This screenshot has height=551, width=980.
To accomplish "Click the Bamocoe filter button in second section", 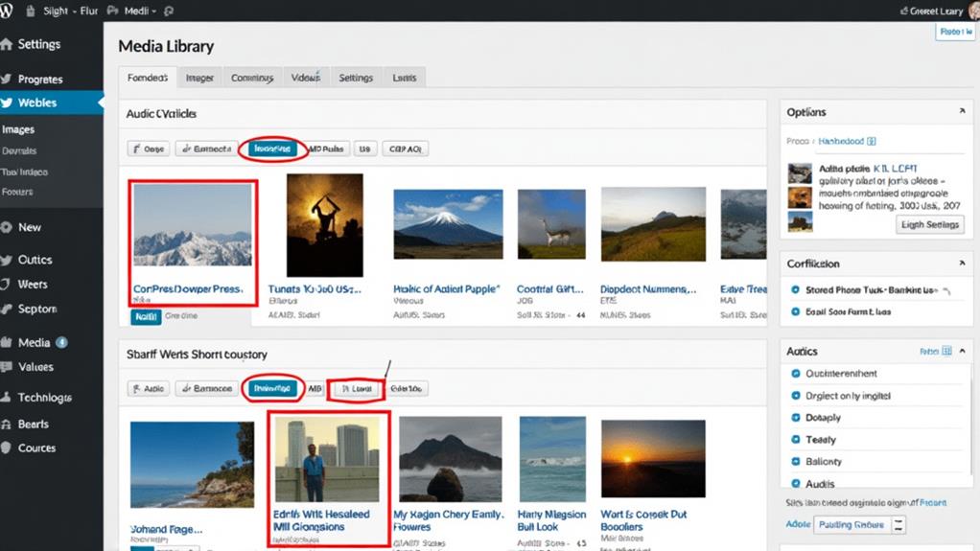I will [207, 388].
